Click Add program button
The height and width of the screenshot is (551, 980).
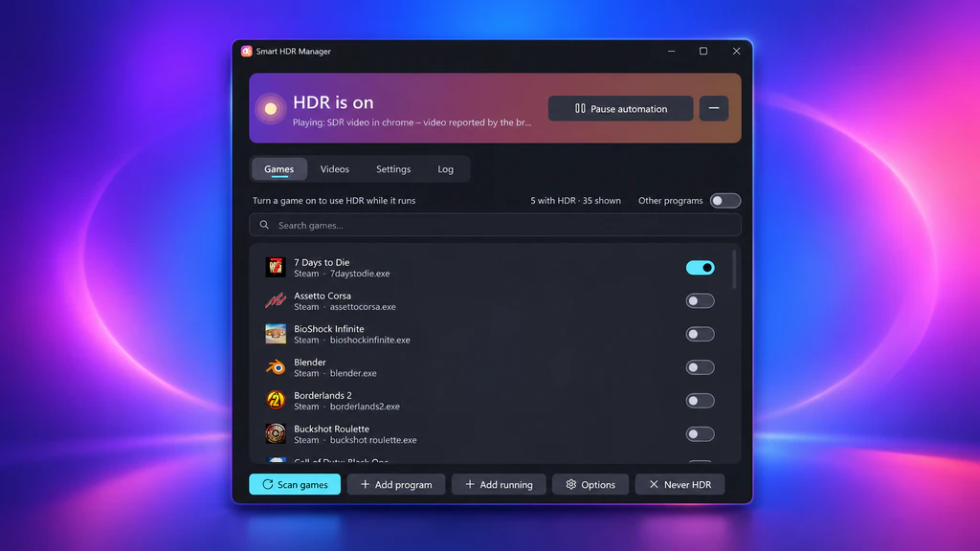pyautogui.click(x=396, y=484)
